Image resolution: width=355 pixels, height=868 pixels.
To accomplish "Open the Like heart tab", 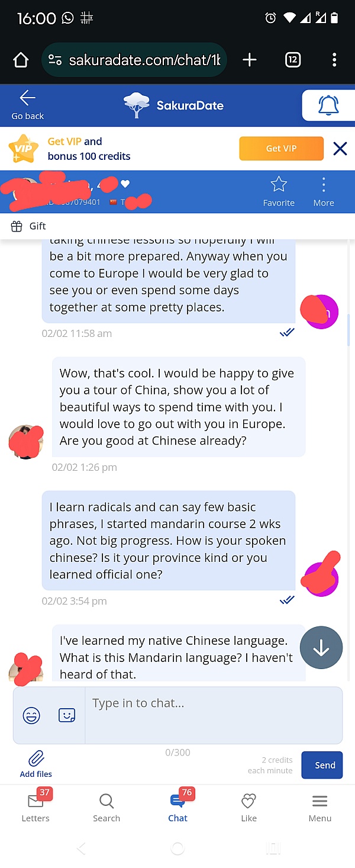I will pyautogui.click(x=248, y=807).
